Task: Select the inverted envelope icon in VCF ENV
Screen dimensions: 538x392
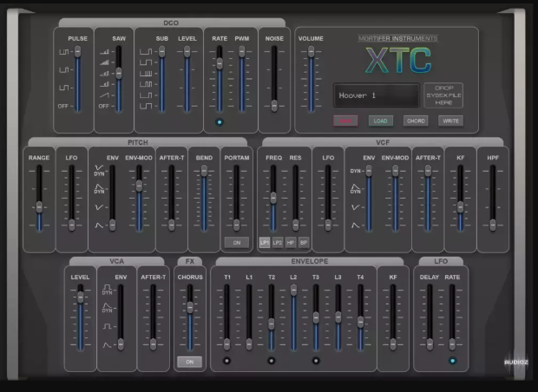Action: tap(355, 207)
